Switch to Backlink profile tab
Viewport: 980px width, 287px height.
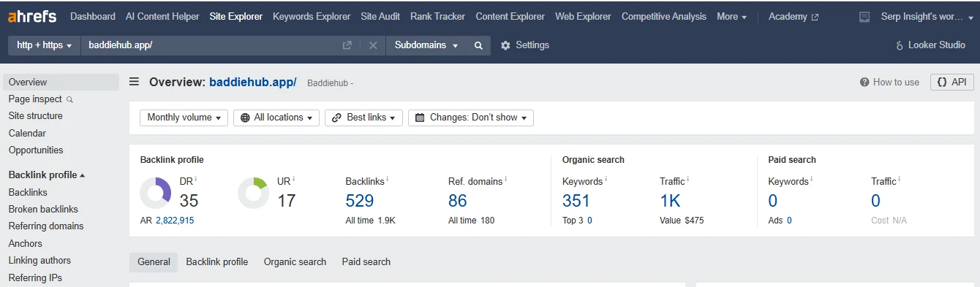[217, 262]
